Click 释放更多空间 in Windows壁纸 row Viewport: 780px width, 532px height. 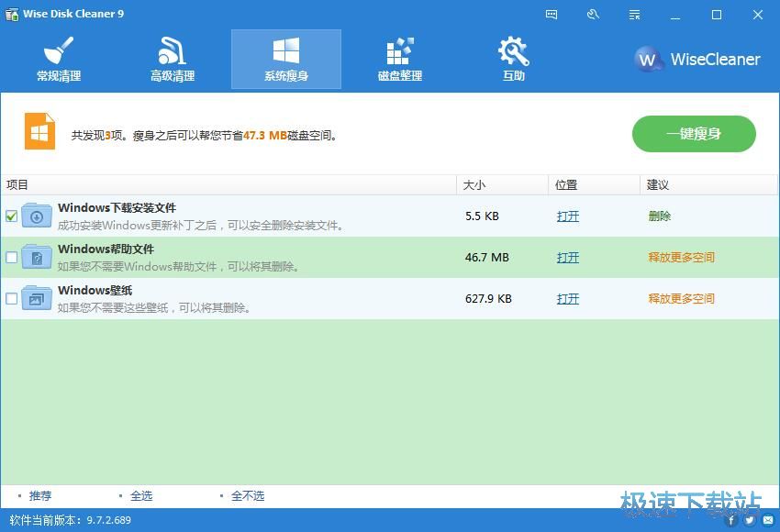(682, 299)
